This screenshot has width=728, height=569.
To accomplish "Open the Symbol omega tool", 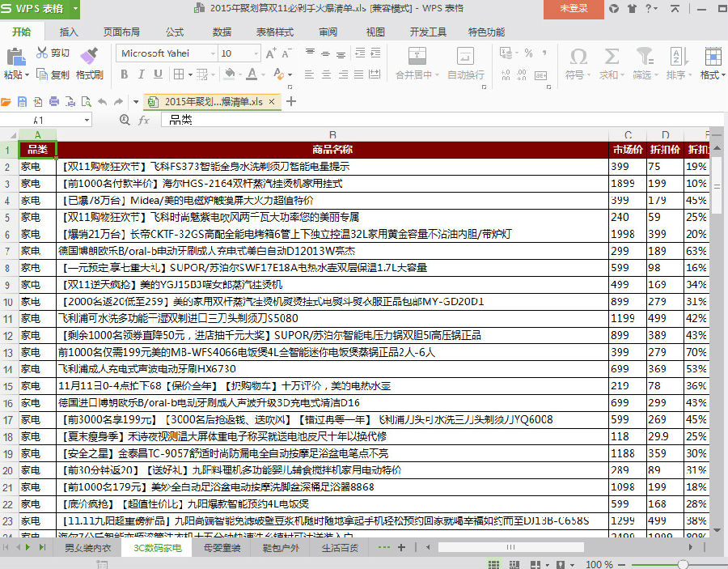I will pyautogui.click(x=578, y=57).
